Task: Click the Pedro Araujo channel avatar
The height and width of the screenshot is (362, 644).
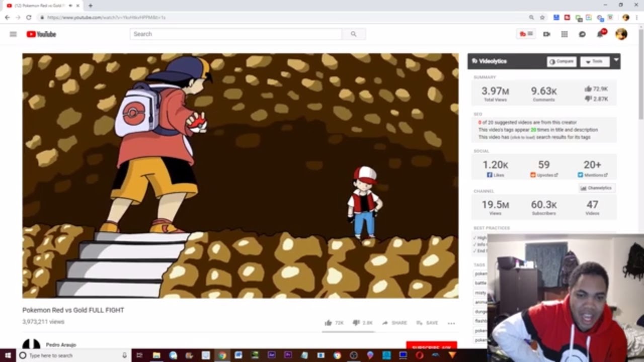Action: [x=31, y=345]
